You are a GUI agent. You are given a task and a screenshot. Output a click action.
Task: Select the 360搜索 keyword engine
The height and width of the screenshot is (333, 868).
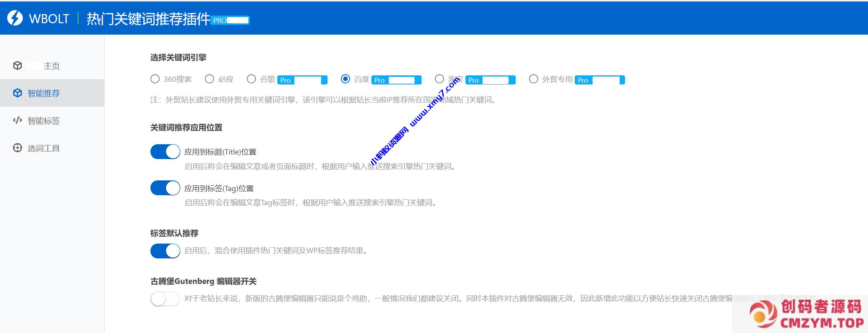click(x=155, y=79)
